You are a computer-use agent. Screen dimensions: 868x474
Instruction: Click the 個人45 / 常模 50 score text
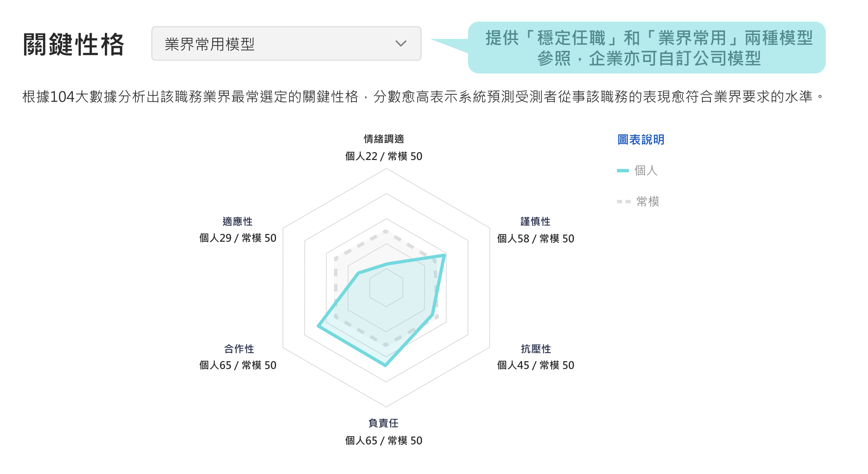[535, 365]
